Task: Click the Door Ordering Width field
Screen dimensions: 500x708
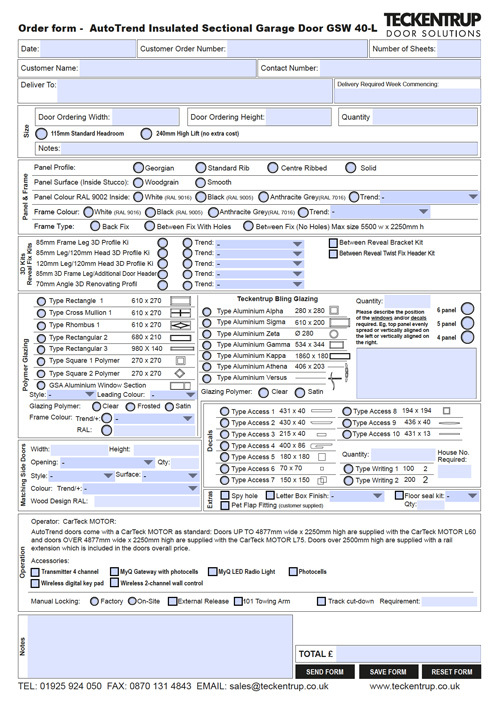Action: pos(145,117)
